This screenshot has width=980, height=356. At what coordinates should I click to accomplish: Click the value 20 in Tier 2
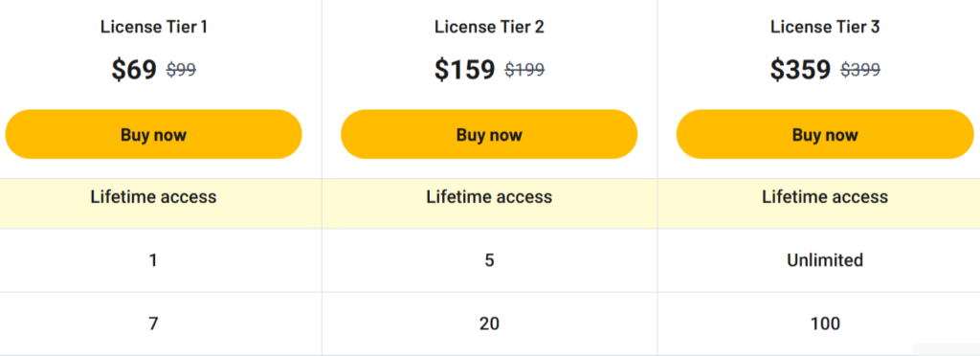click(489, 324)
